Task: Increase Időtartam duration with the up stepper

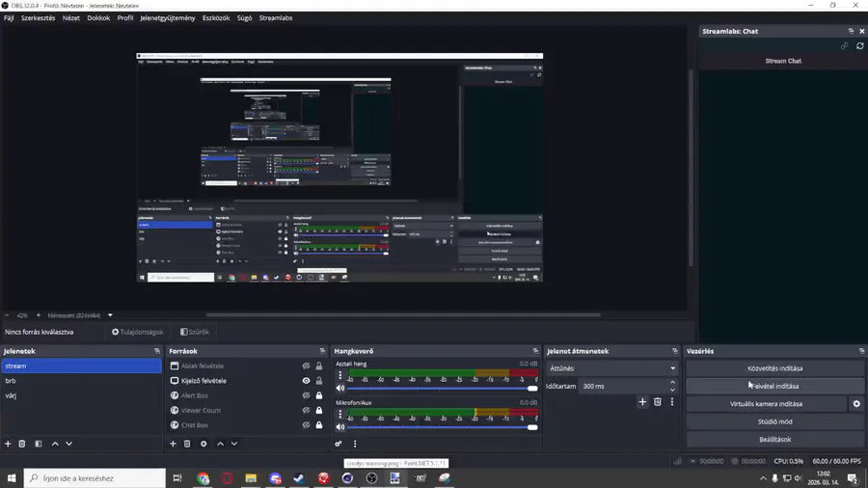Action: (x=672, y=383)
